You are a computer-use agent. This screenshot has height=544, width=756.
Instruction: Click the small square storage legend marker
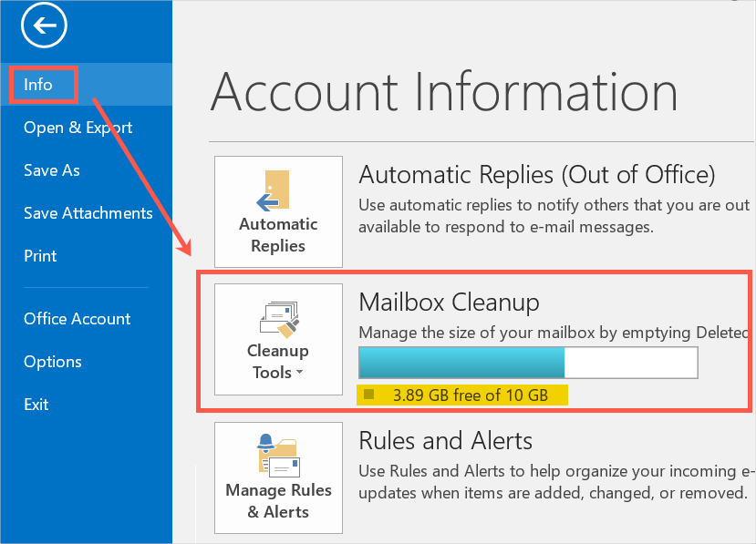(368, 395)
